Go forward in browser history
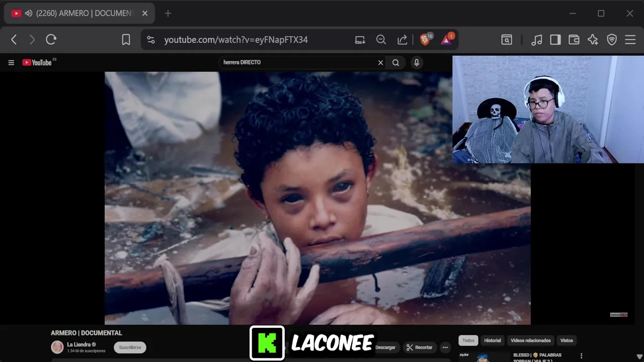The width and height of the screenshot is (644, 362). pos(32,40)
